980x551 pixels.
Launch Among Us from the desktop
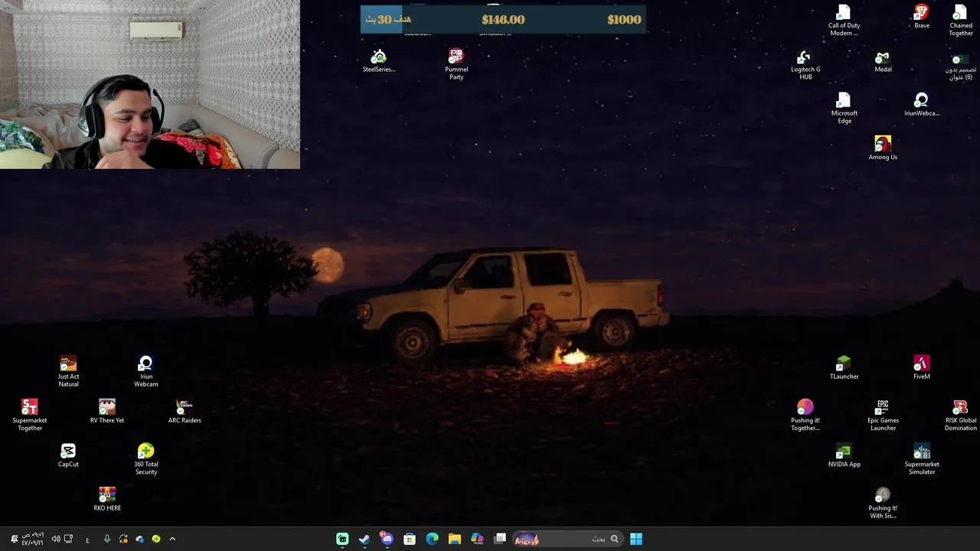pos(883,148)
